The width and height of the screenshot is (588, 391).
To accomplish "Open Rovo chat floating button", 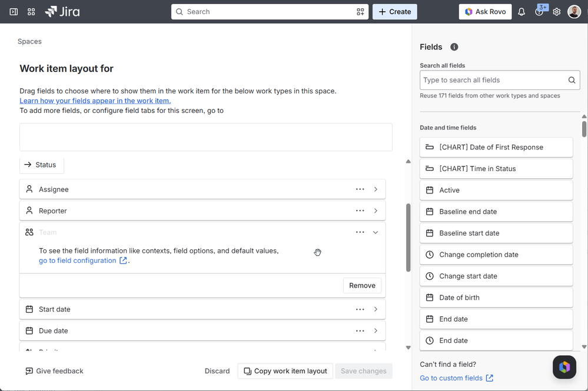I will [564, 367].
